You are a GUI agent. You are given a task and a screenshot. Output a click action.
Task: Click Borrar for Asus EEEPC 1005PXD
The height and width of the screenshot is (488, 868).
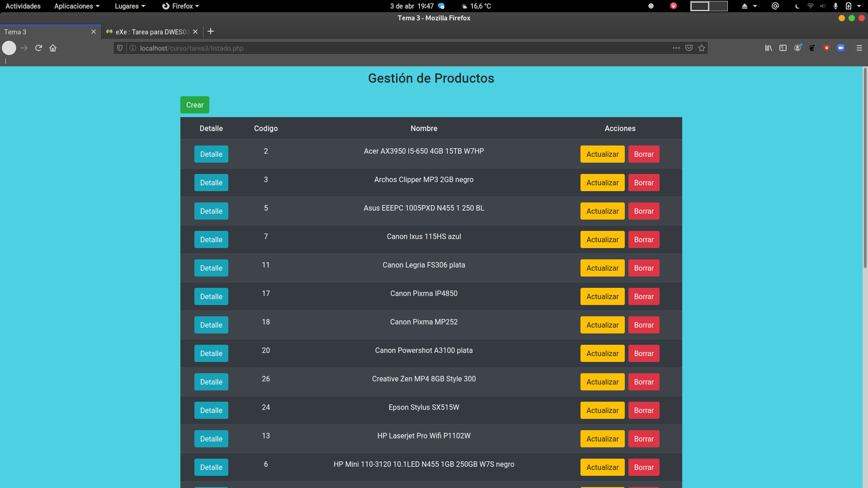coord(644,211)
